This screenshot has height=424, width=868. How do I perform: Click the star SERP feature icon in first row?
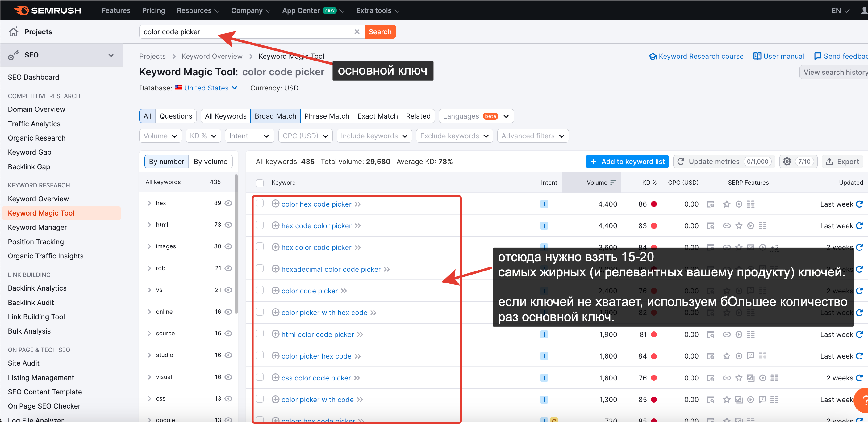pyautogui.click(x=727, y=204)
